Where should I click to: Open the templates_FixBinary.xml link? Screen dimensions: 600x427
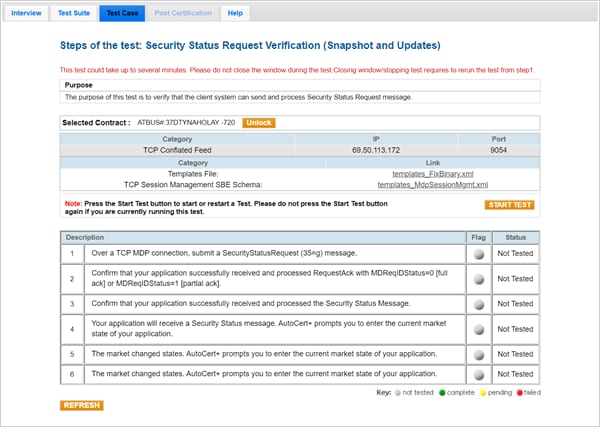(432, 173)
